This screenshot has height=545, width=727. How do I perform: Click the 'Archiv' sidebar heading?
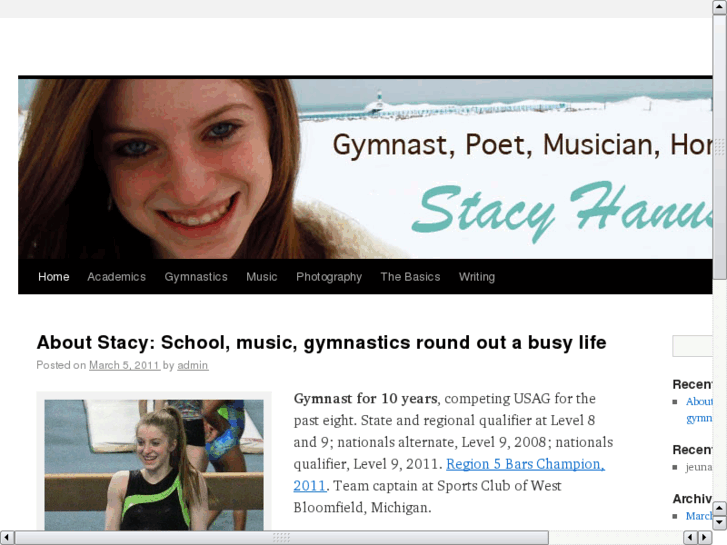[692, 499]
